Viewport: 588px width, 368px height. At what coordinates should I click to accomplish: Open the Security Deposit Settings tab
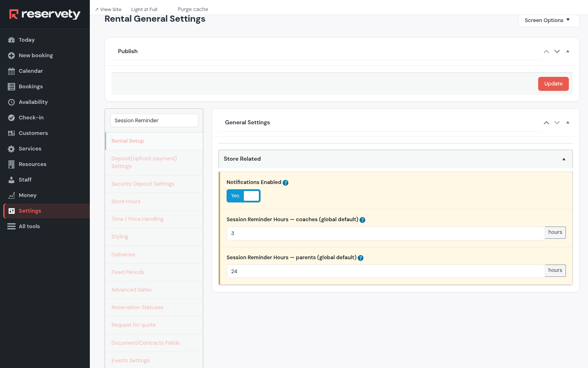pos(154,184)
